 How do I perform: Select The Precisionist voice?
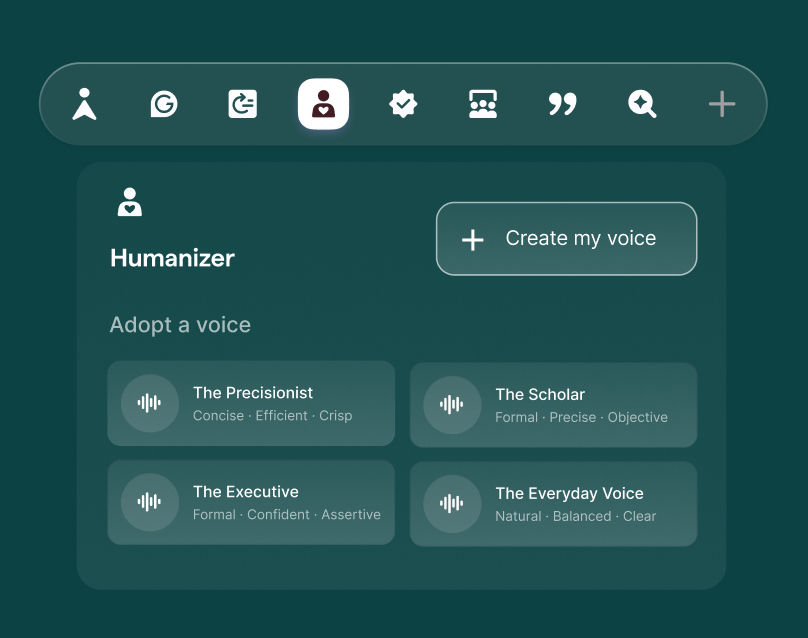[x=250, y=404]
